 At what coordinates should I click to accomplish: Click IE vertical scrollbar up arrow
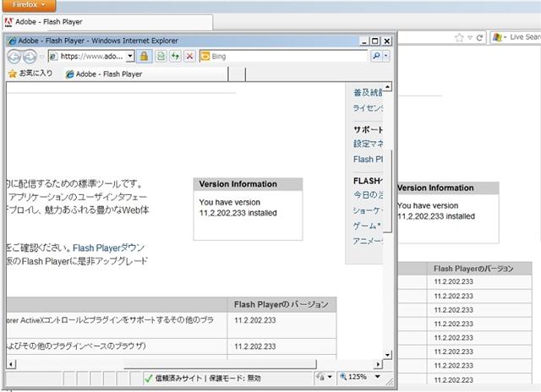[x=388, y=87]
